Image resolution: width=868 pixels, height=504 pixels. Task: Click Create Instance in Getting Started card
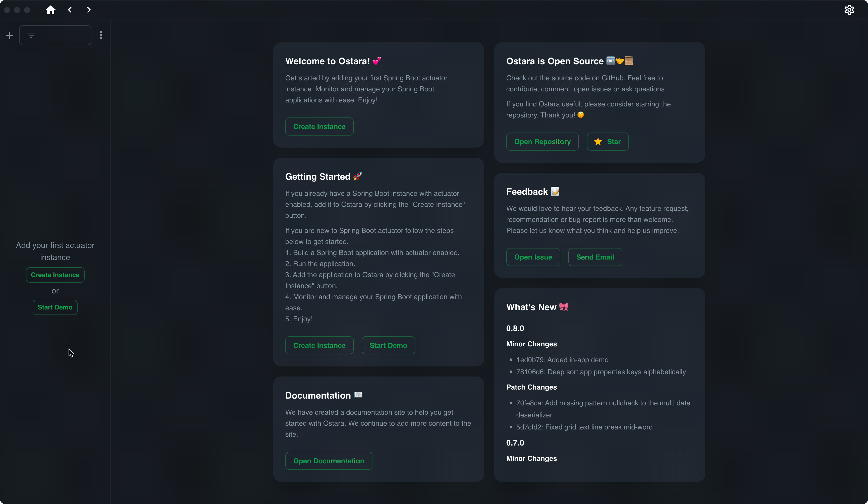319,345
